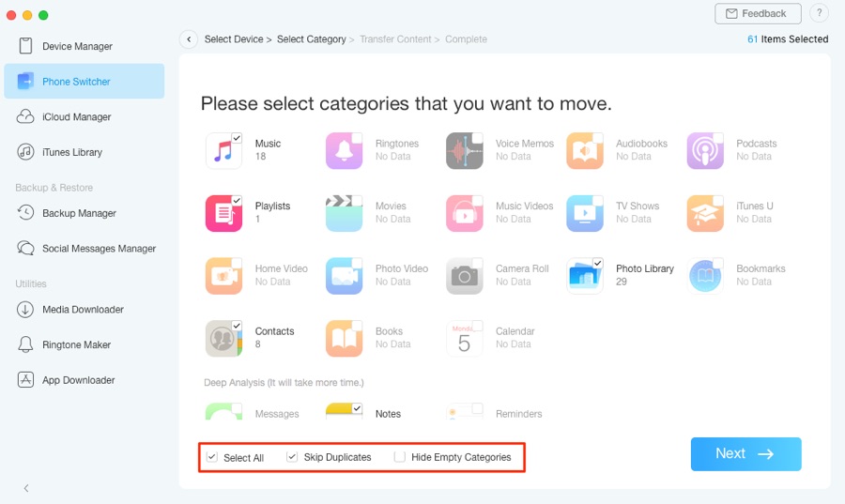The image size is (845, 504).
Task: Enable Hide Empty Categories checkbox
Action: point(399,457)
